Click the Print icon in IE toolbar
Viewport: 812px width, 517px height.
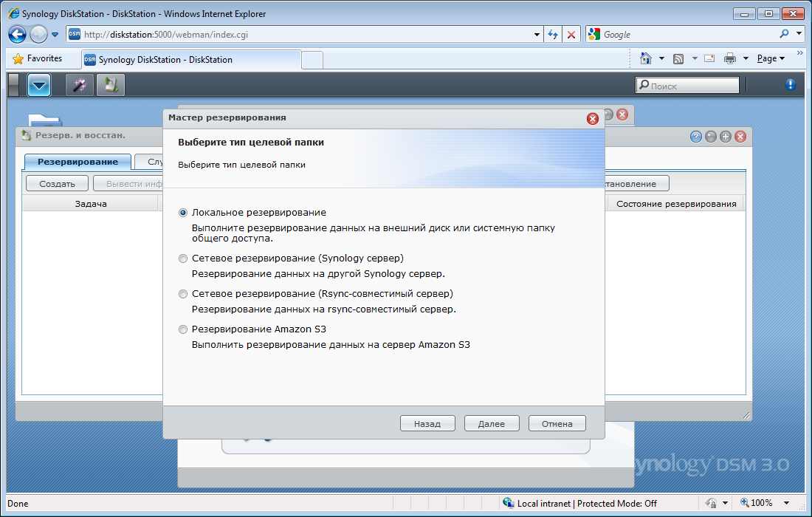[730, 58]
